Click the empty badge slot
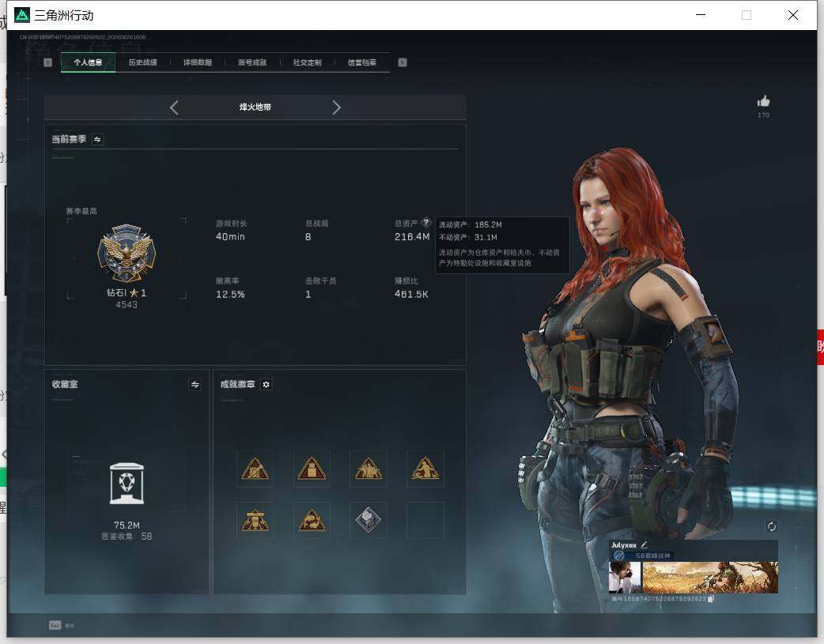Screen dimensions: 824x644 pos(425,520)
